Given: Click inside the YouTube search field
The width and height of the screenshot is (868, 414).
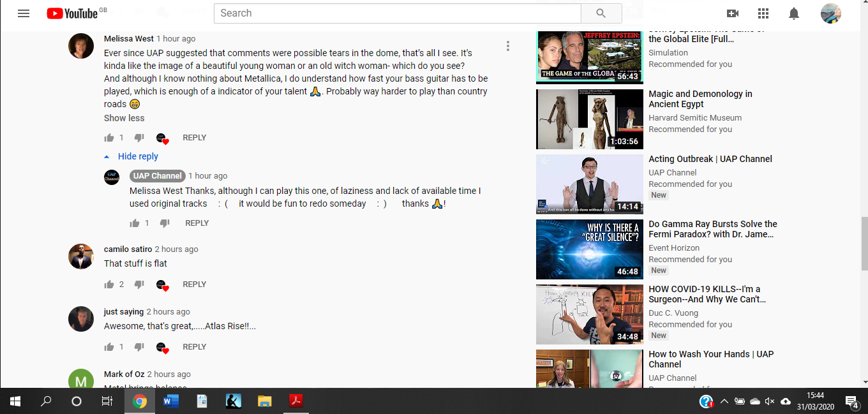Looking at the screenshot, I should pyautogui.click(x=397, y=13).
